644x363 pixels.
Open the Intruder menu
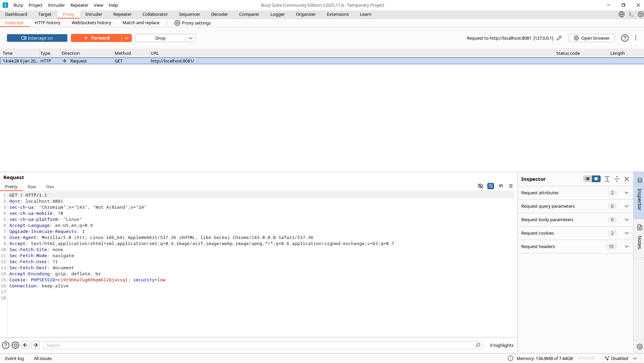(56, 5)
